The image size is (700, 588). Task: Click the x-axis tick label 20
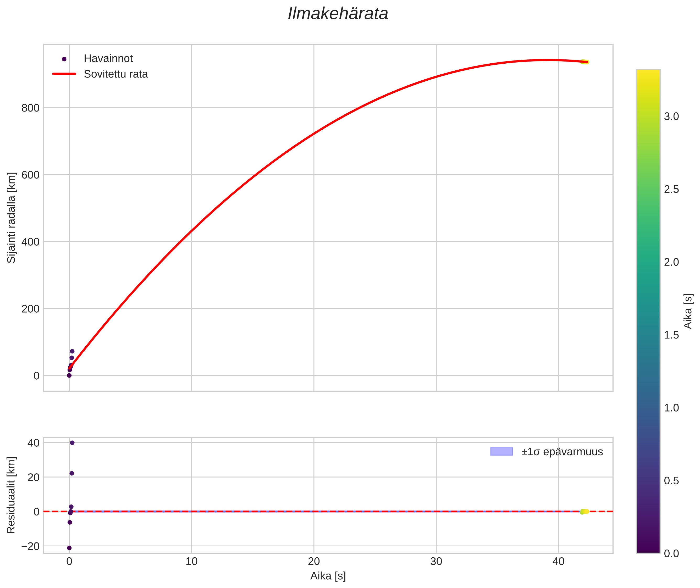[314, 562]
